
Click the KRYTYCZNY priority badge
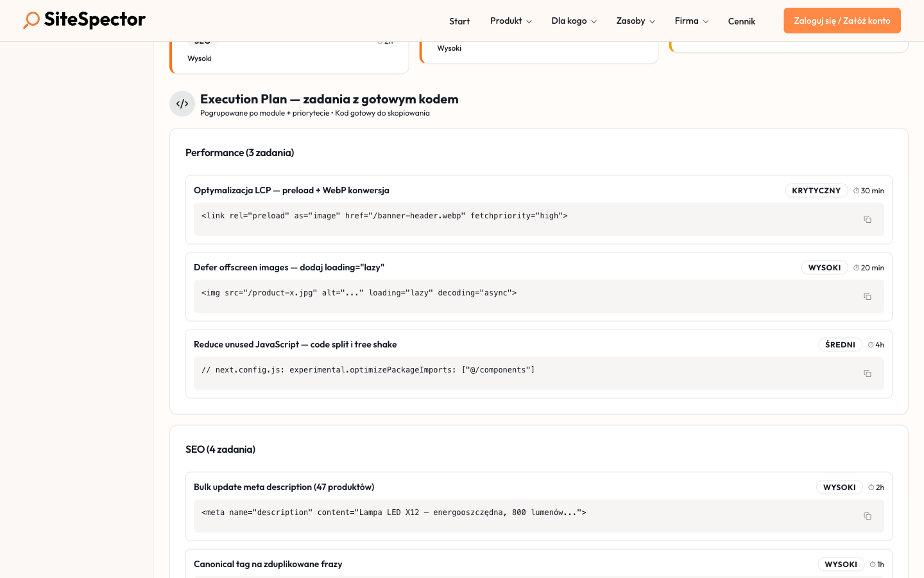[816, 190]
